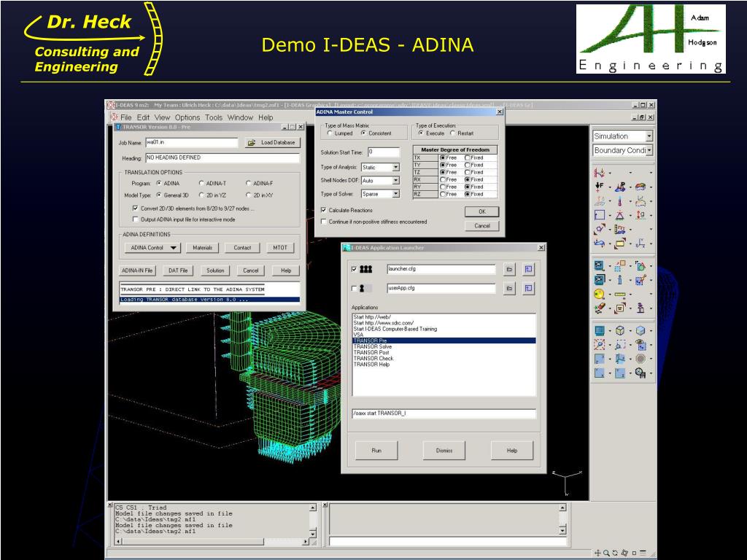Choose the 2D in YZ model type
This screenshot has height=560, width=747.
tap(201, 195)
